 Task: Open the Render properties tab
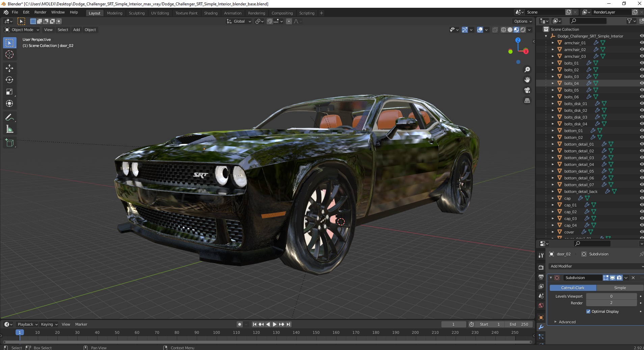(x=541, y=267)
